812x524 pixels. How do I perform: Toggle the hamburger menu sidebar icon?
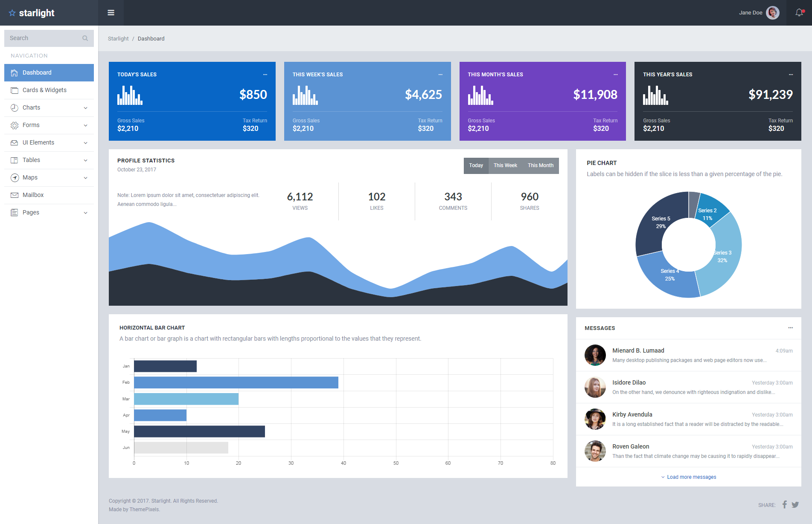click(111, 13)
